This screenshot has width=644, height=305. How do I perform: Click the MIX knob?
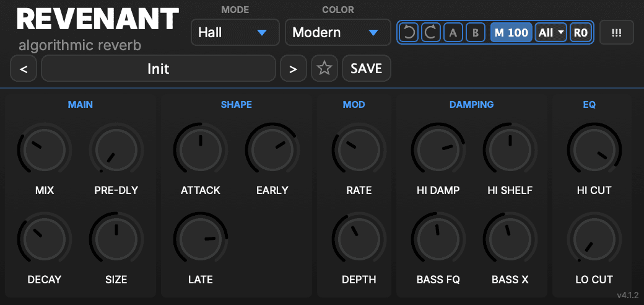pos(45,149)
